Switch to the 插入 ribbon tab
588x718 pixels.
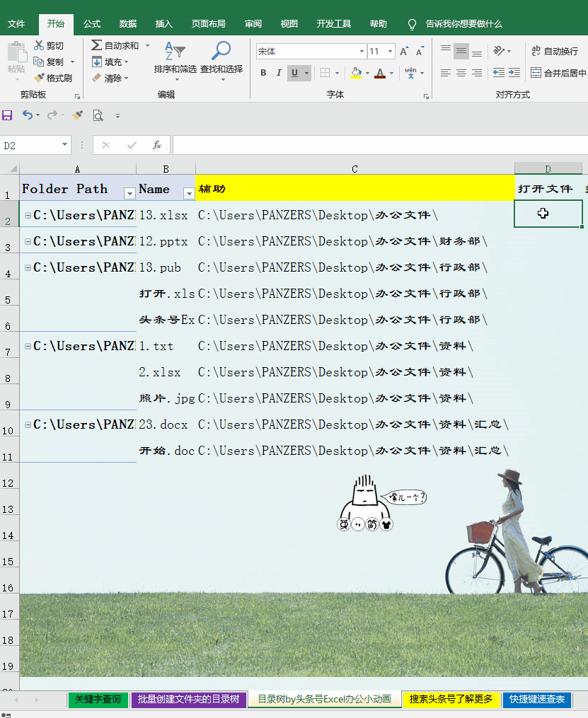pos(163,23)
